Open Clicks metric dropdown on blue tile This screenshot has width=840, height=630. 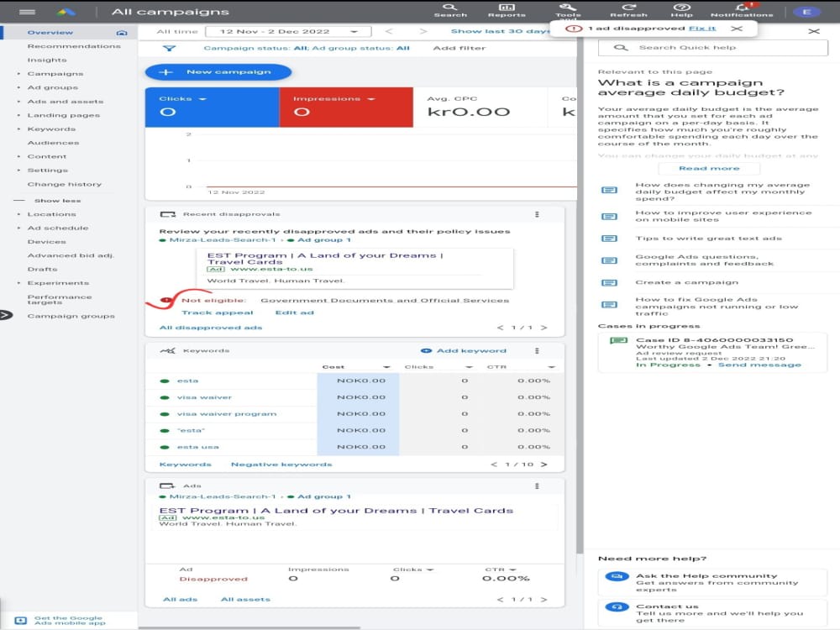click(202, 99)
